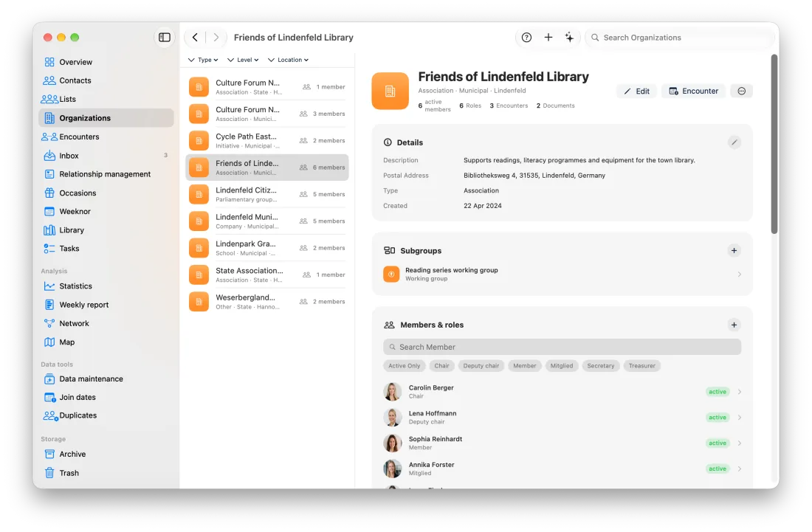The height and width of the screenshot is (532, 812).
Task: Open the 2 Documents link
Action: tap(556, 106)
